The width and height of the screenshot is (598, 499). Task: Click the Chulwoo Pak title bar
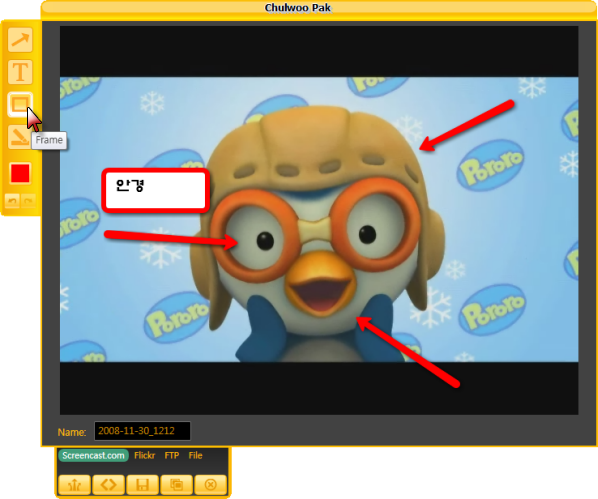(319, 8)
